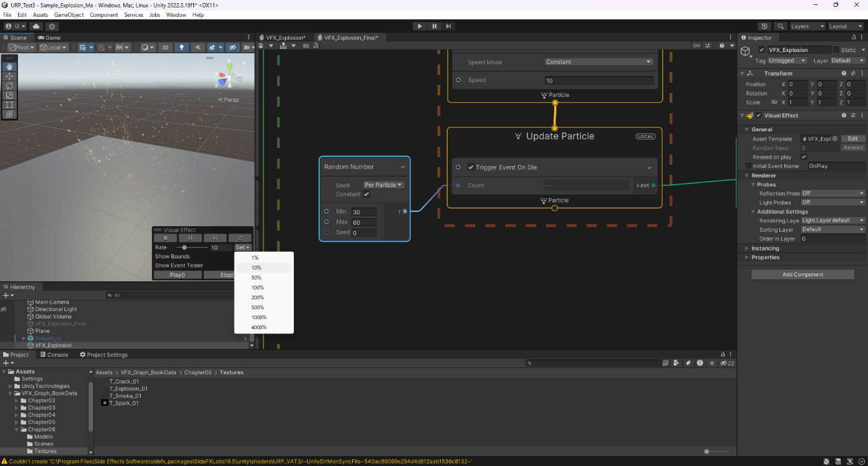
Task: Toggle the Static checkbox in Inspector
Action: point(836,50)
